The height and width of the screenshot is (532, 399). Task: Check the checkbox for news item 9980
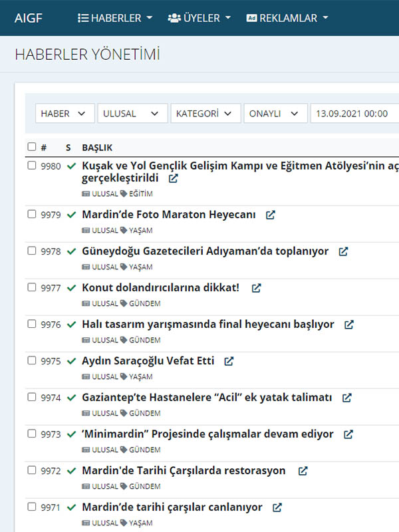[31, 165]
